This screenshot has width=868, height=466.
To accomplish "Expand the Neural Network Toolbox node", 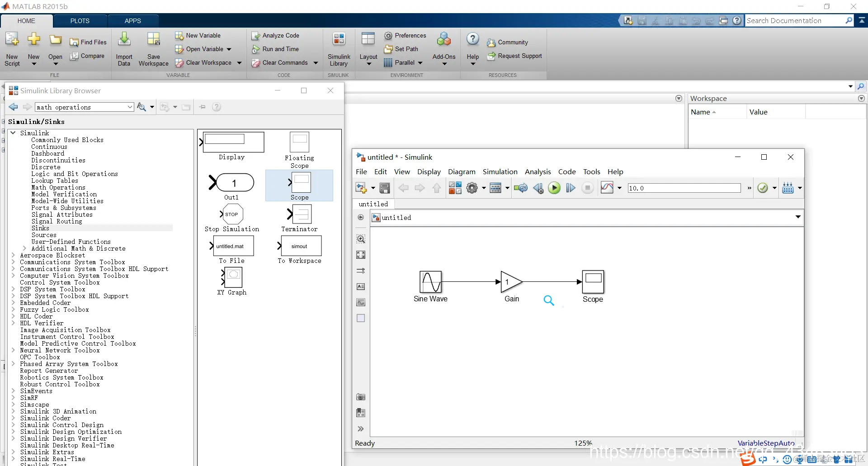I will (13, 350).
